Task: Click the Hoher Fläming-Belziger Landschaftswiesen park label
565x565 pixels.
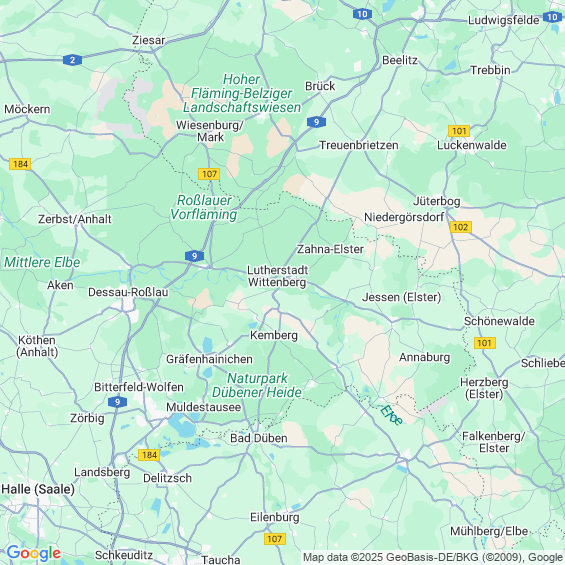Action: point(242,93)
